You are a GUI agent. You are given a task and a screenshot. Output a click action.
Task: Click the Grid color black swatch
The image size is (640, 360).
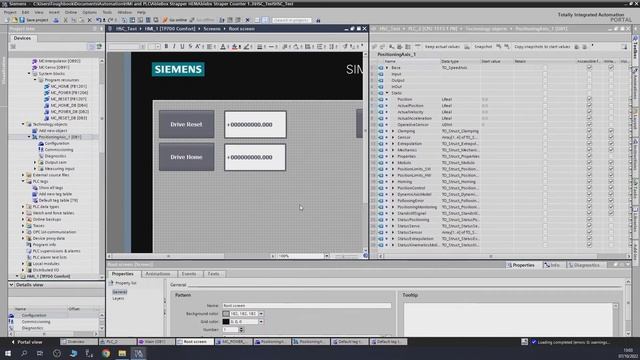(x=226, y=322)
